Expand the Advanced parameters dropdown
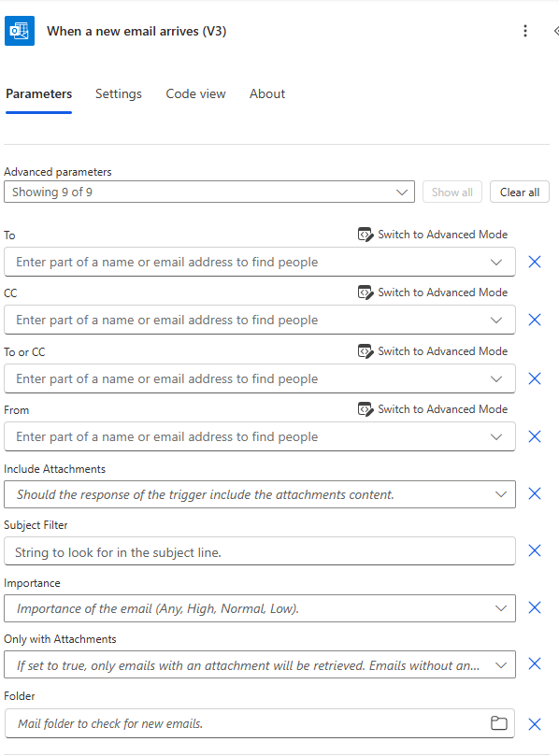Image resolution: width=559 pixels, height=756 pixels. point(209,192)
